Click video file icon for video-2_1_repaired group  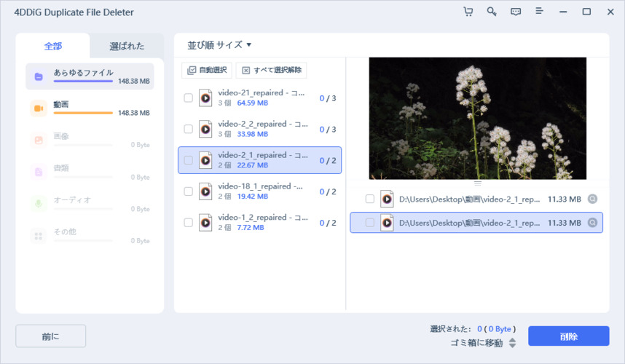tap(205, 160)
